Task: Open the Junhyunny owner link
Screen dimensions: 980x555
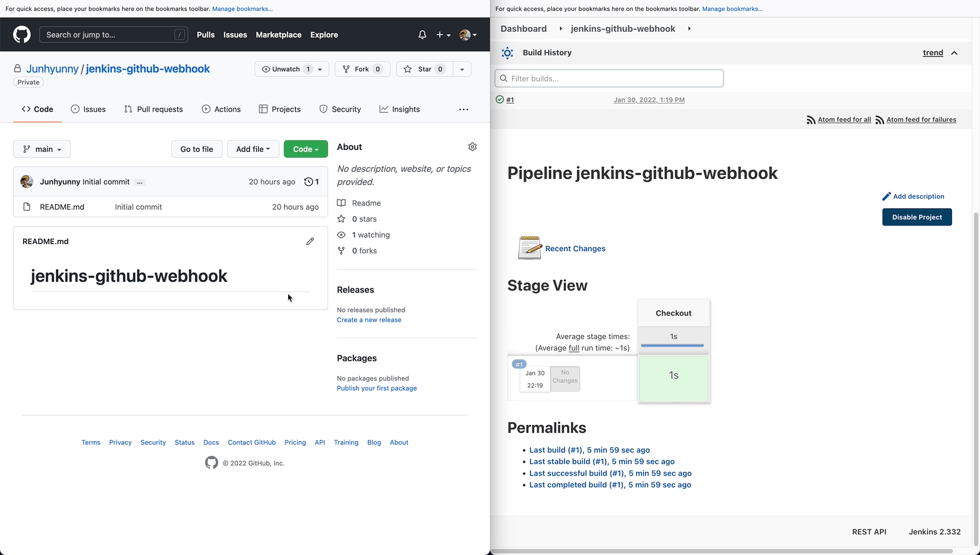Action: click(x=52, y=68)
